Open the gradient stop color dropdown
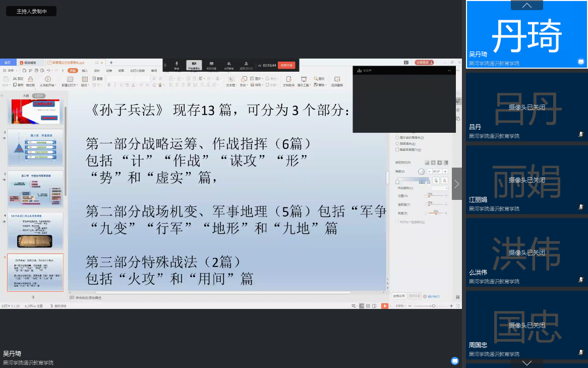The height and width of the screenshot is (368, 588). (439, 188)
